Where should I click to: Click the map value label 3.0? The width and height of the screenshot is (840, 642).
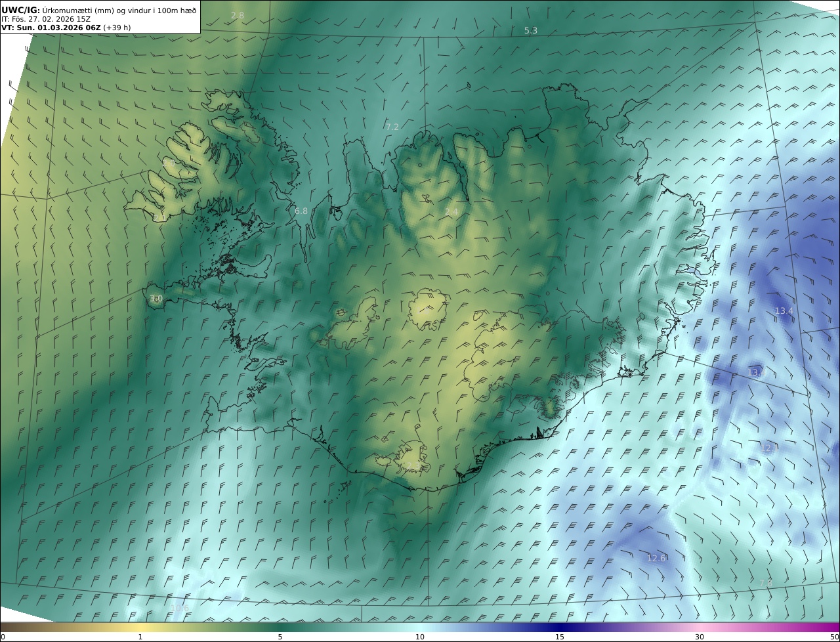[x=156, y=299]
